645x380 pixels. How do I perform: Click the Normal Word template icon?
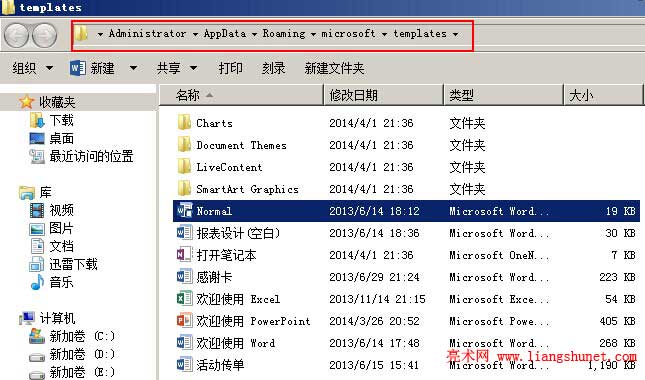tap(184, 211)
